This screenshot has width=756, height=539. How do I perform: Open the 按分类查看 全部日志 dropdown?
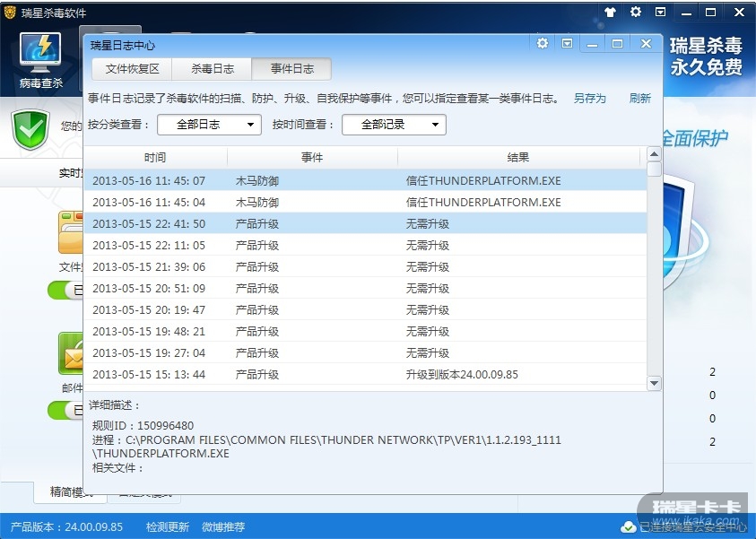pos(209,125)
